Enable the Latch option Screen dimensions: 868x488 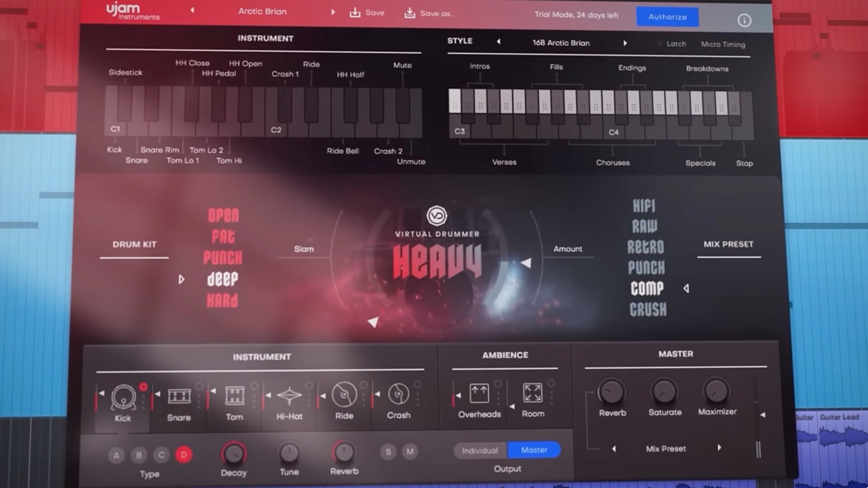(672, 44)
